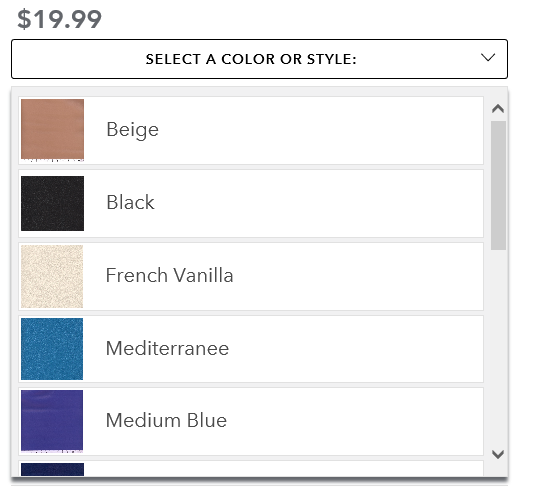The image size is (533, 494).
Task: Select the Medium Blue swatch
Action: tap(52, 421)
